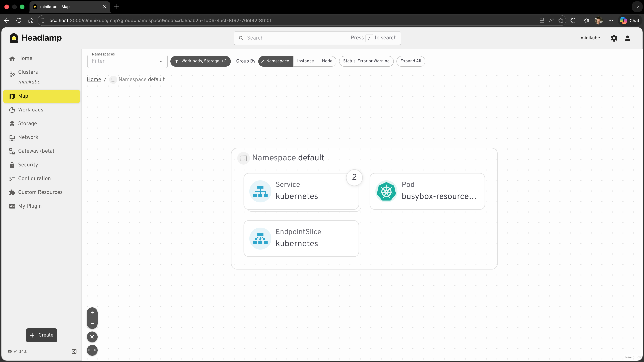Screen dimensions: 644x362
Task: Click the kubernetes EndpointSlice node
Action: 301,238
